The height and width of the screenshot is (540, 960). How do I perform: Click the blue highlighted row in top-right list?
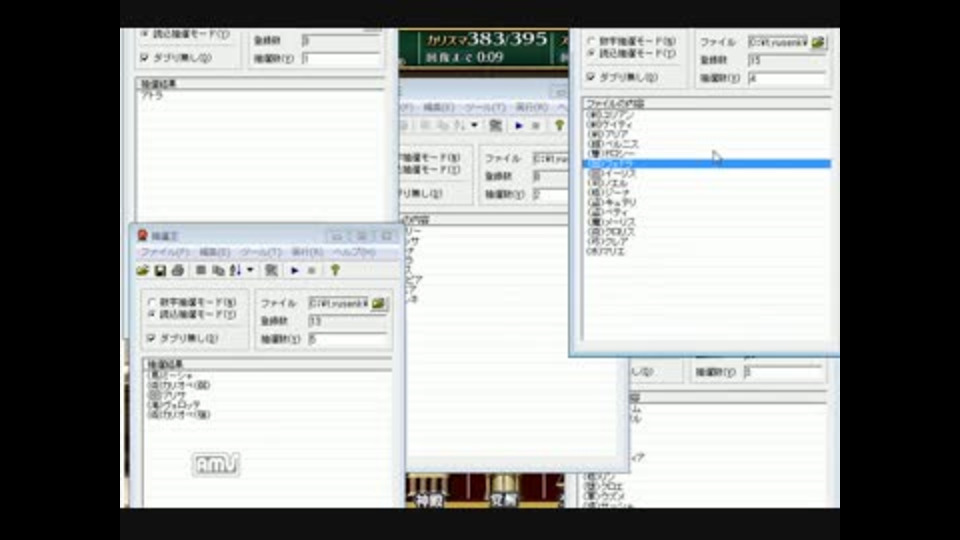pos(707,163)
